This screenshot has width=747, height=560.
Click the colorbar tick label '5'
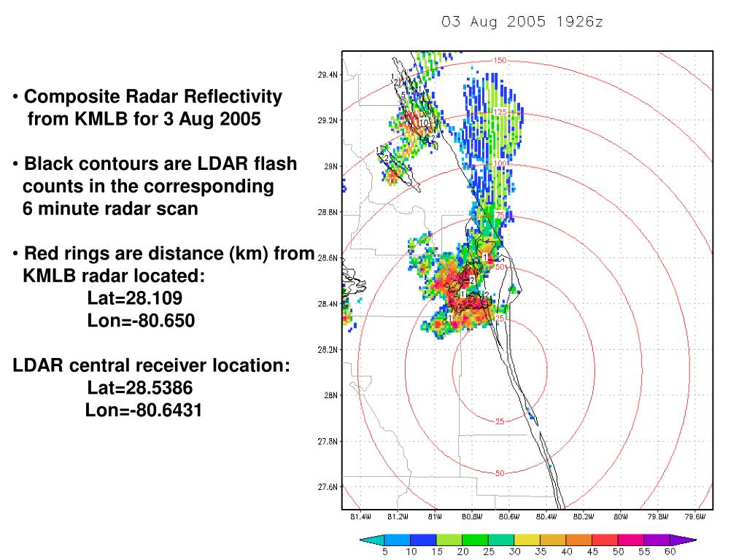pos(385,551)
